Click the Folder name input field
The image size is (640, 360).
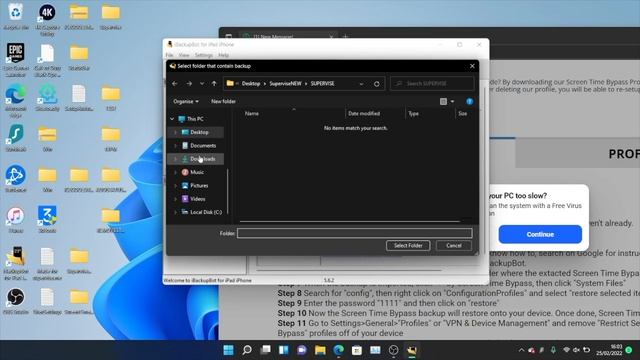(x=354, y=233)
